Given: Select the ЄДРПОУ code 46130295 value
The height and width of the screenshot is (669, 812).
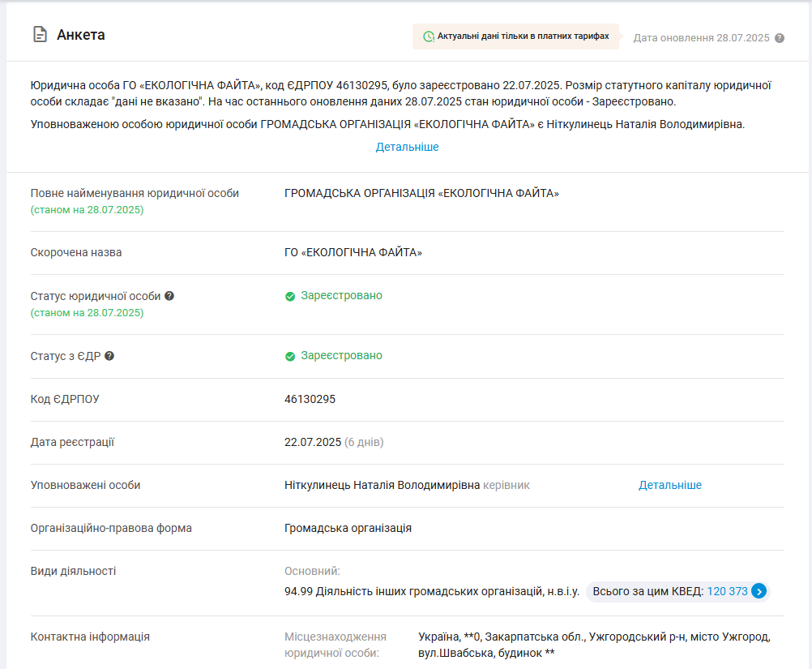Looking at the screenshot, I should (310, 399).
